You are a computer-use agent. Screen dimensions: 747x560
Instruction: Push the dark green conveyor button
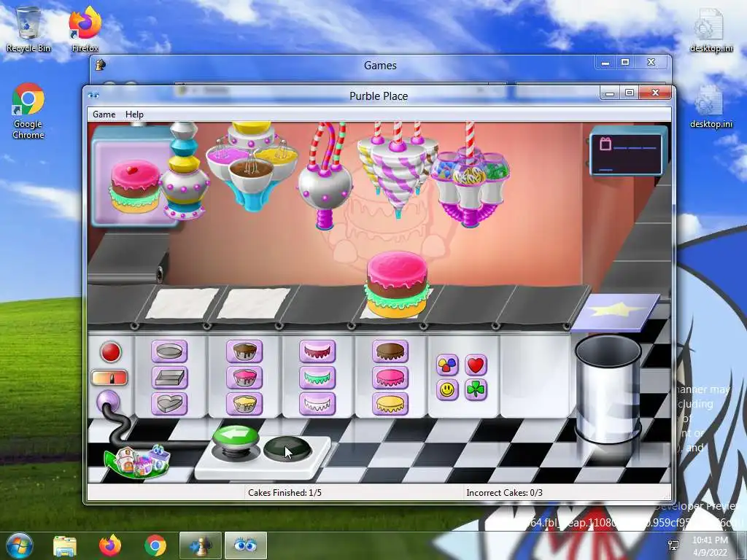click(x=287, y=449)
